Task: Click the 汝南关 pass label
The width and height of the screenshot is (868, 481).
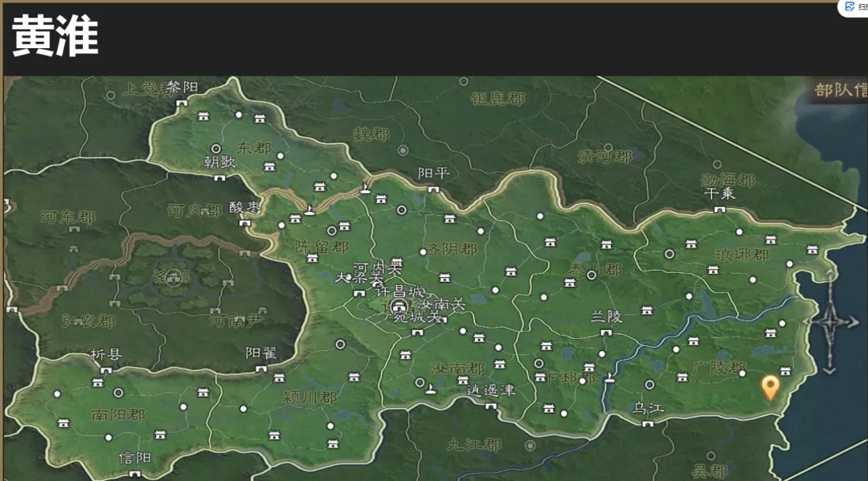Action: click(x=442, y=303)
